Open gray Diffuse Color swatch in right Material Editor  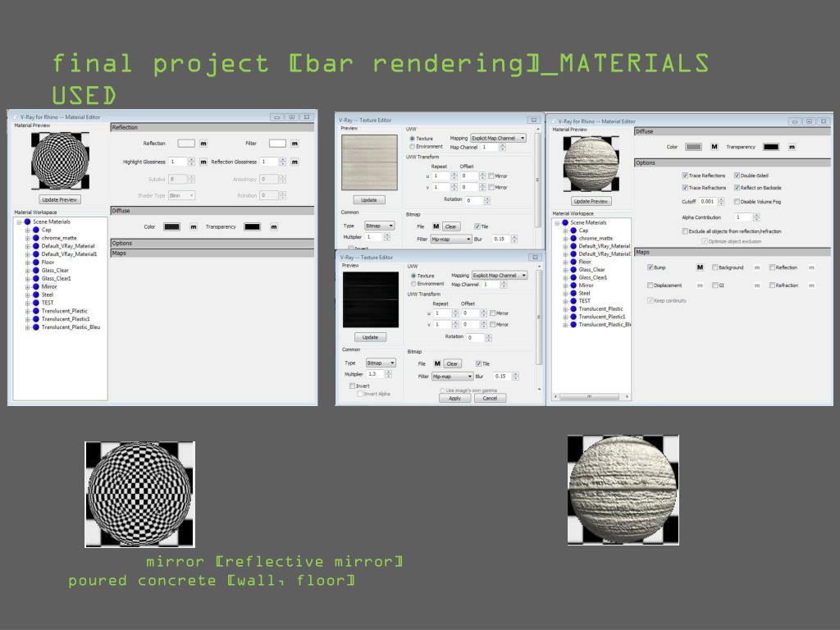click(693, 147)
